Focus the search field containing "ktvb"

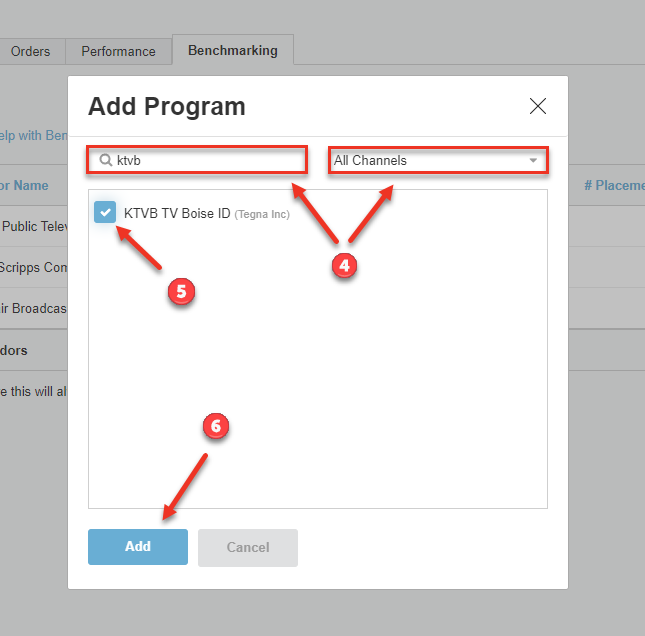[205, 160]
